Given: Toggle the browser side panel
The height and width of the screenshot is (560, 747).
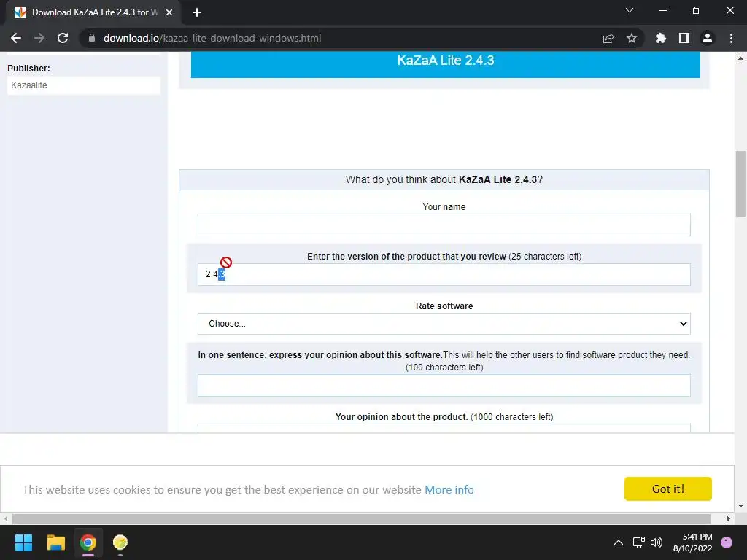Looking at the screenshot, I should [x=684, y=38].
